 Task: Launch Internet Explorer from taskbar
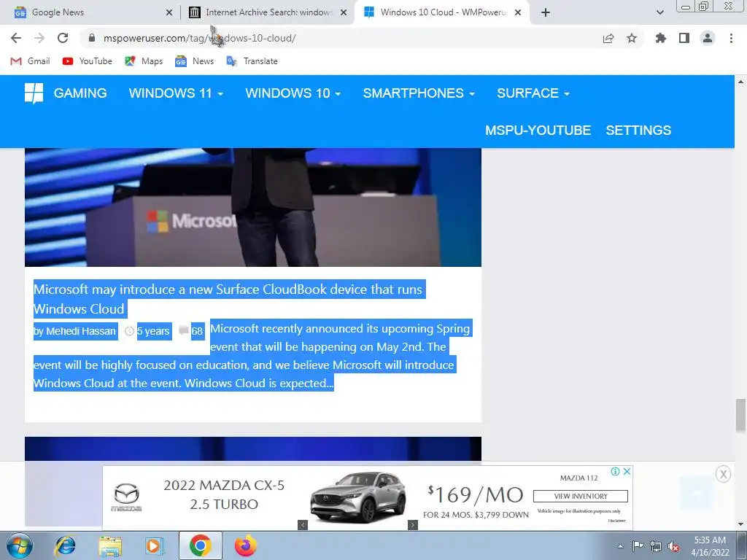pos(66,545)
